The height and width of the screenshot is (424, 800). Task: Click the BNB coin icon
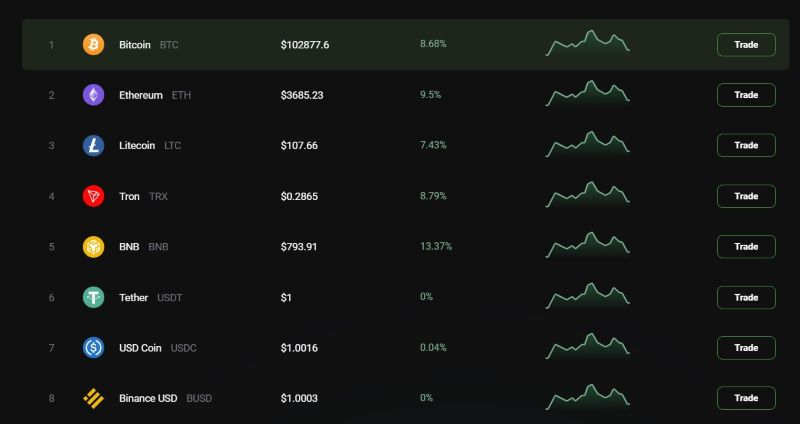(93, 247)
